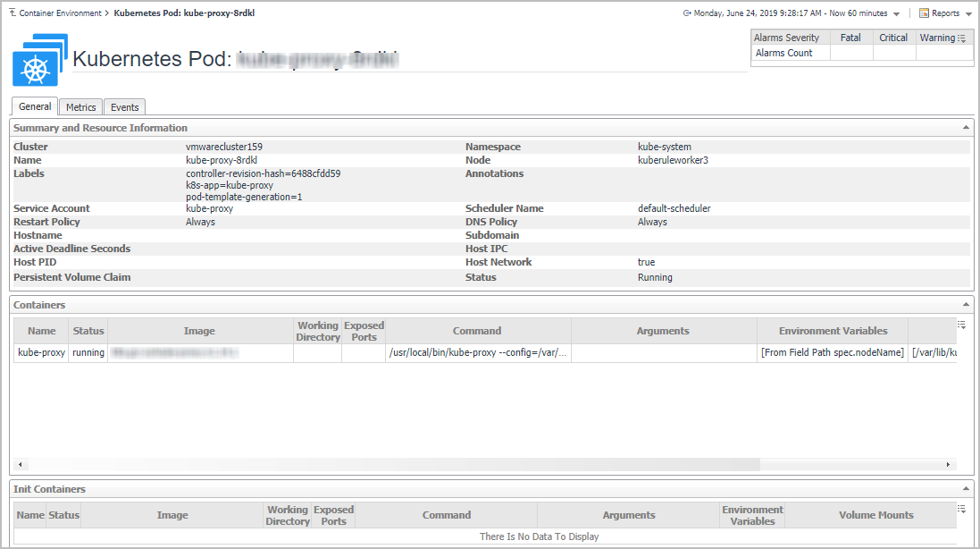The width and height of the screenshot is (980, 549).
Task: Select the kube-proxy container name cell
Action: (41, 352)
